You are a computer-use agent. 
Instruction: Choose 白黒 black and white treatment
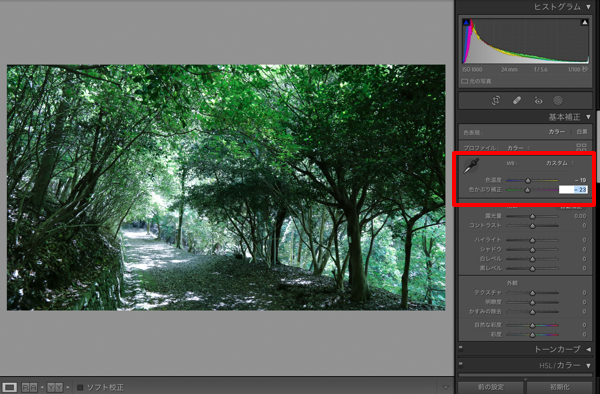[x=582, y=132]
